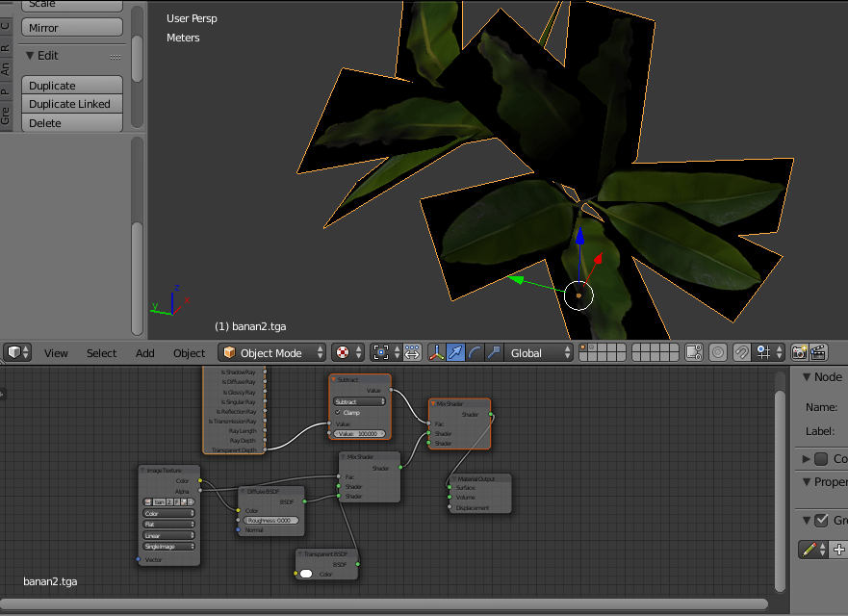Click the translate manipulator icon
Image resolution: width=848 pixels, height=616 pixels.
click(x=456, y=353)
